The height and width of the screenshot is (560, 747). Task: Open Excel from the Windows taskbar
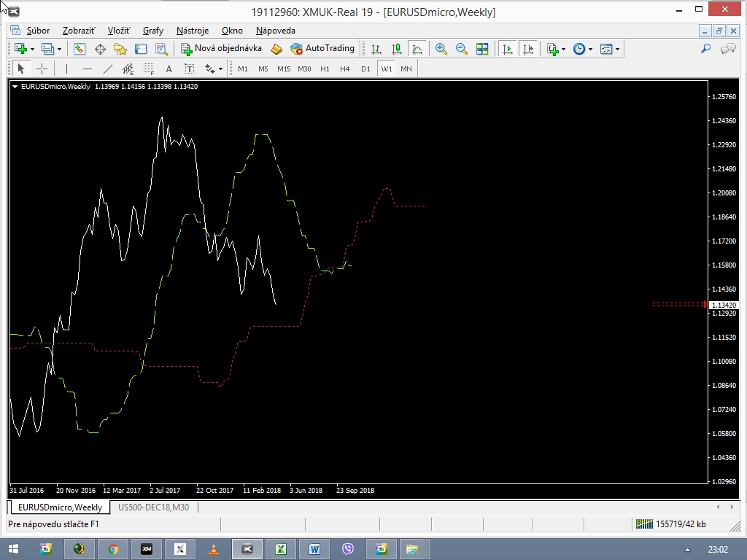[281, 549]
